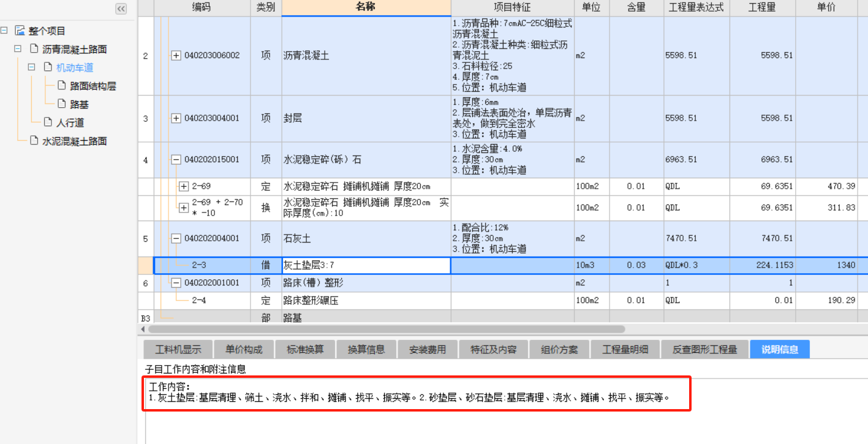Collapse row 040202004001 石灰土

click(x=176, y=238)
